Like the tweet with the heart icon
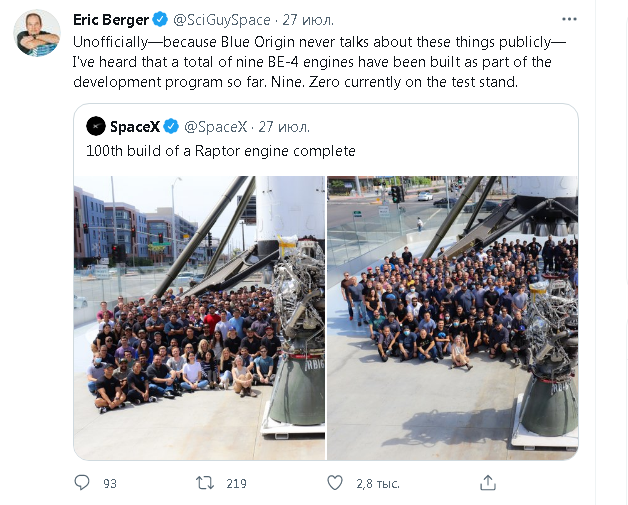Viewport: 628px width, 505px height. point(335,483)
